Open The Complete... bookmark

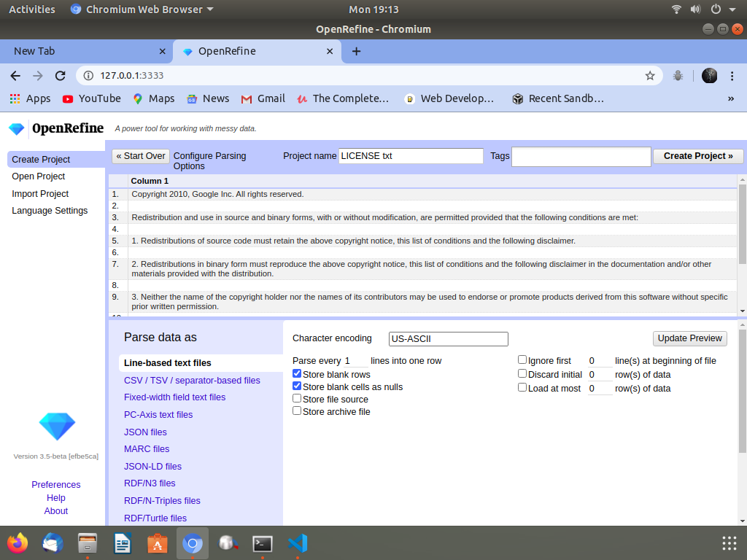tap(343, 98)
